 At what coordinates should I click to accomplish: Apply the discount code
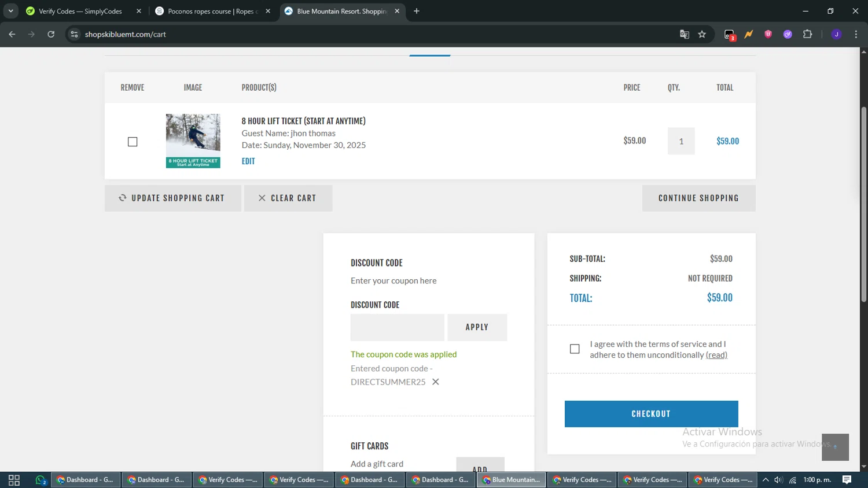coord(477,327)
